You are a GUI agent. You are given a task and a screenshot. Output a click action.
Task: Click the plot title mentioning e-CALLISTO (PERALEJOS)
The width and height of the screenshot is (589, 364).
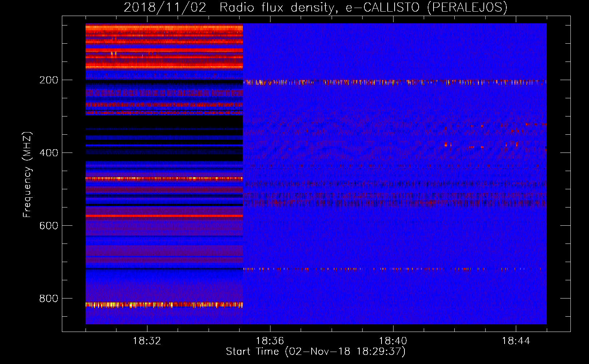point(316,7)
